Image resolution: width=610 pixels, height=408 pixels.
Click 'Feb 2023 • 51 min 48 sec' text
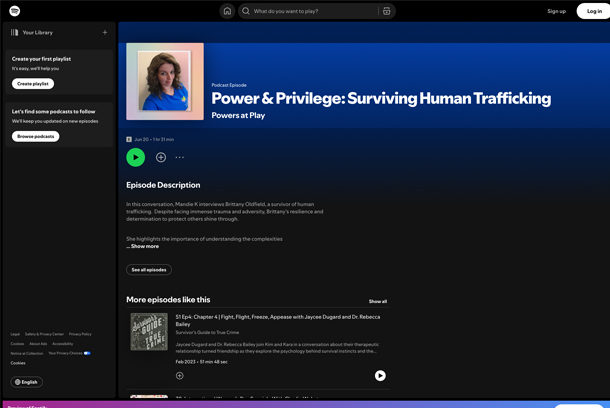tap(202, 362)
